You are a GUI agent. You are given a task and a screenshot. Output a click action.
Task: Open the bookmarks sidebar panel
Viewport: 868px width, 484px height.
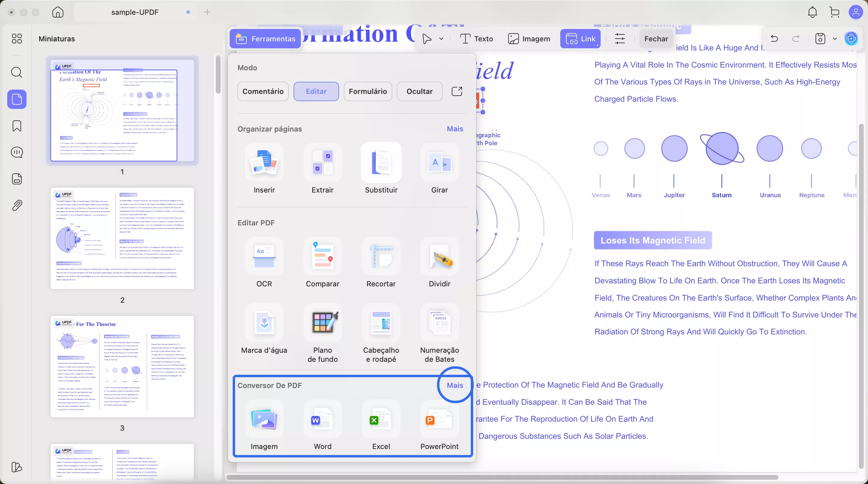coord(17,126)
